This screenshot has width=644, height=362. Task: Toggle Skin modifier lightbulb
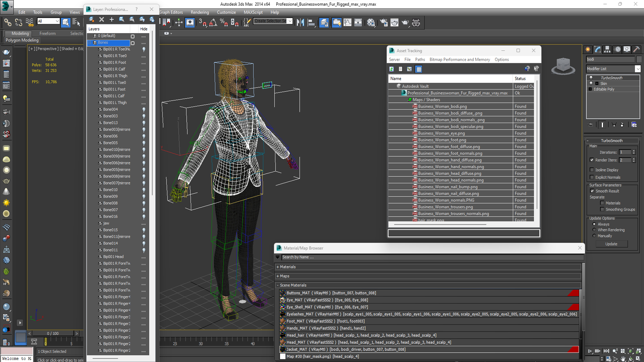tap(591, 83)
